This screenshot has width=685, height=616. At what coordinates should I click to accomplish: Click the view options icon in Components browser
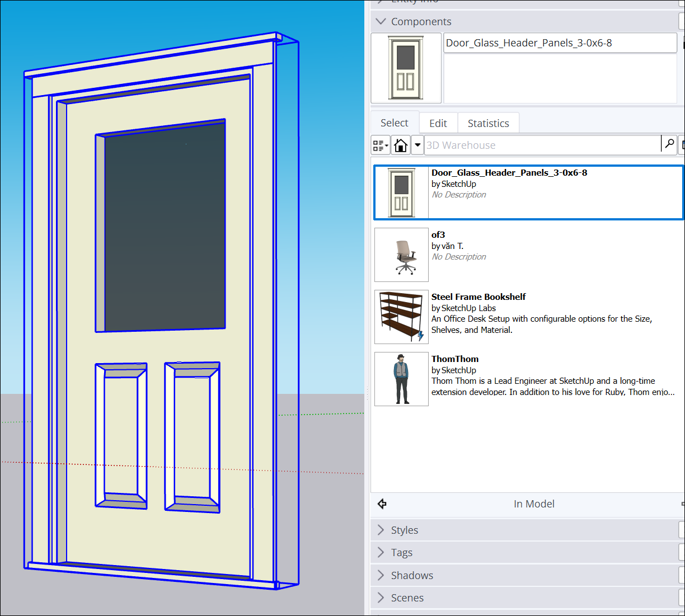click(380, 145)
